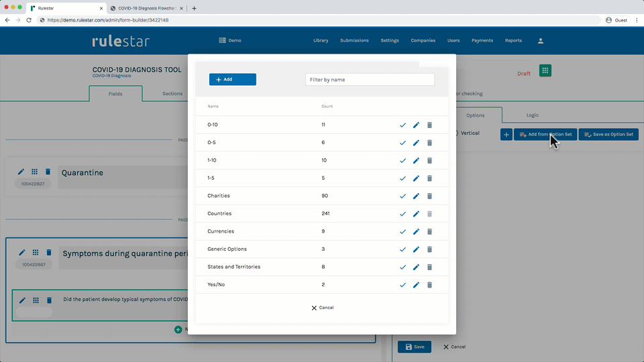Open the green grid apps button
This screenshot has height=362, width=644.
point(545,70)
